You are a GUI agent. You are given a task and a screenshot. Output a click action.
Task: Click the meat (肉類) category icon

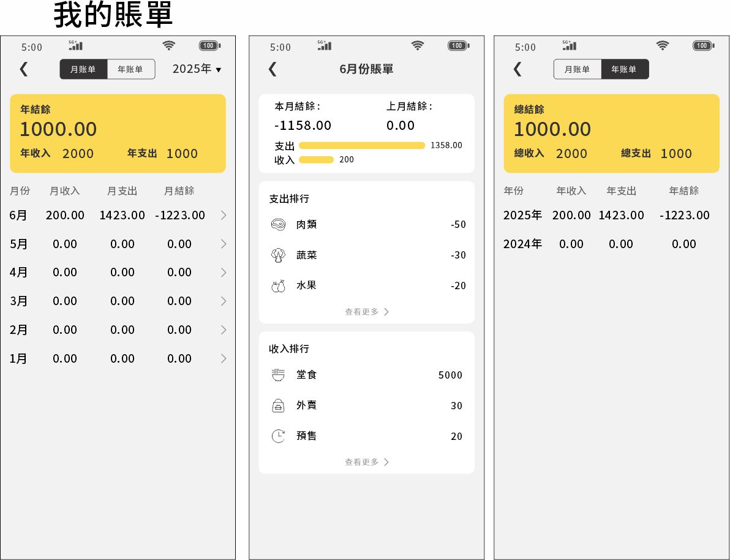(278, 224)
